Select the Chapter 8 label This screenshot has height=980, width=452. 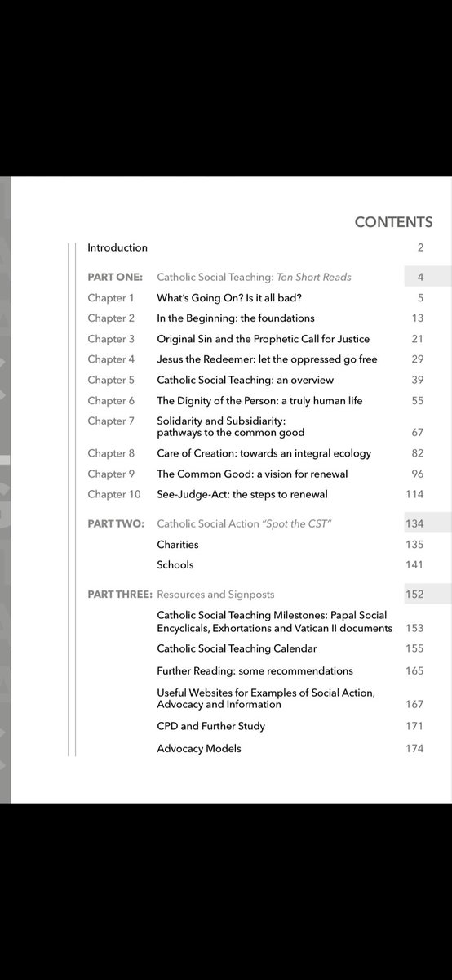[111, 453]
